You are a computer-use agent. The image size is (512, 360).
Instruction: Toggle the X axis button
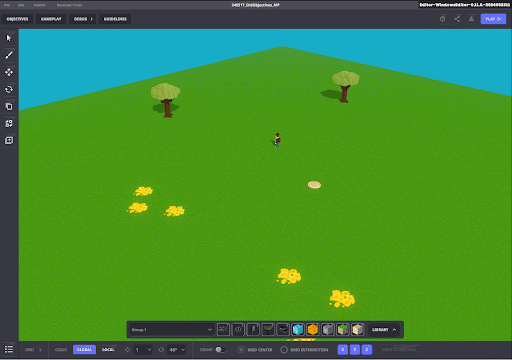coord(342,349)
